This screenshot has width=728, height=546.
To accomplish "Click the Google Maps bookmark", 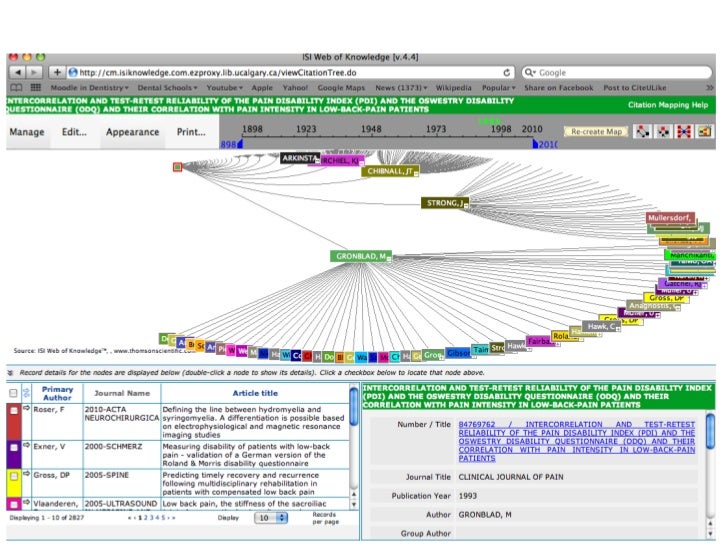I will (341, 87).
